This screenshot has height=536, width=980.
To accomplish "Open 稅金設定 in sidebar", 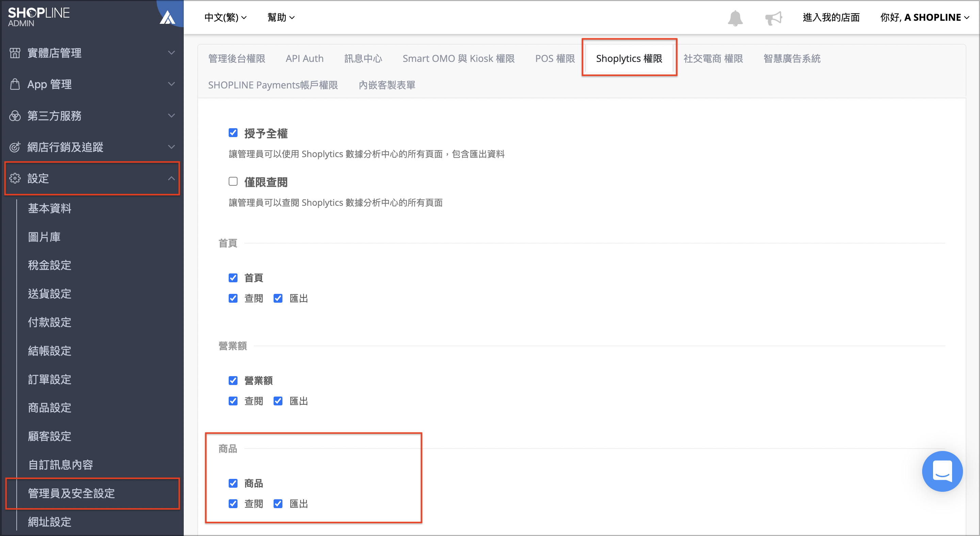I will [x=49, y=265].
